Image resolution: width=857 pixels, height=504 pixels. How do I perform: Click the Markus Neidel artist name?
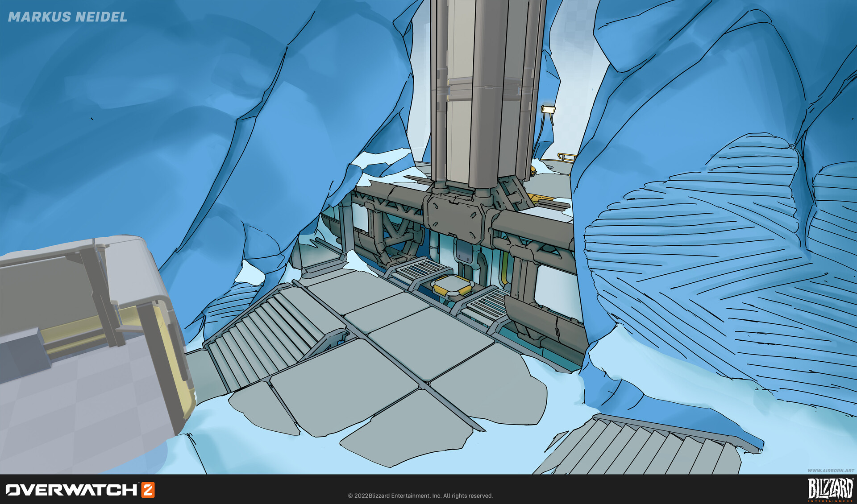click(67, 17)
